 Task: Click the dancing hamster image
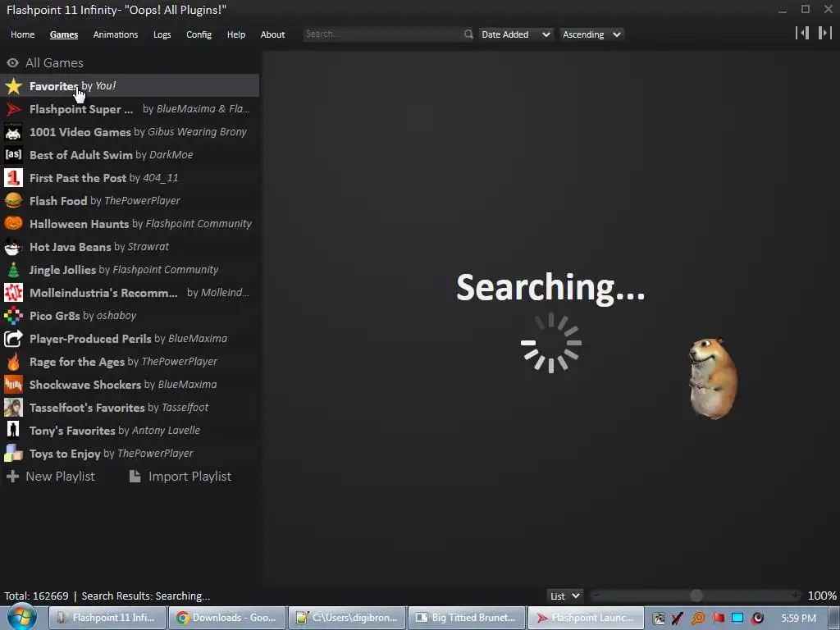pyautogui.click(x=713, y=378)
